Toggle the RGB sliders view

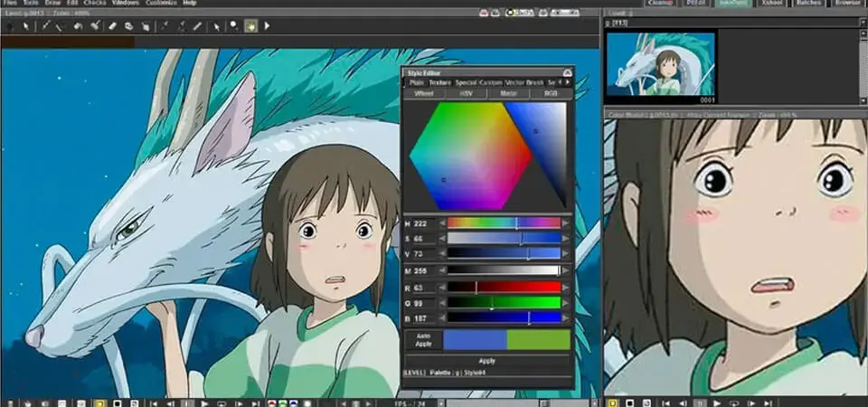click(x=551, y=93)
